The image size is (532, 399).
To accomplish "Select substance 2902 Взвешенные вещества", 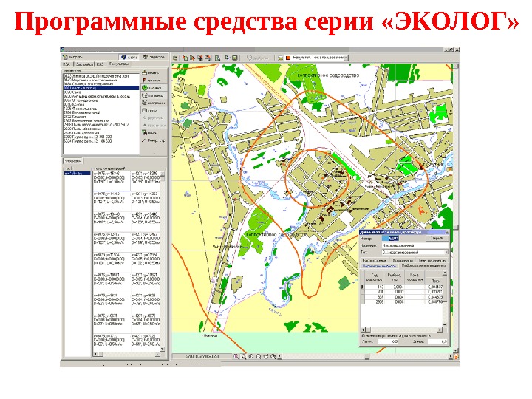I will (101, 120).
